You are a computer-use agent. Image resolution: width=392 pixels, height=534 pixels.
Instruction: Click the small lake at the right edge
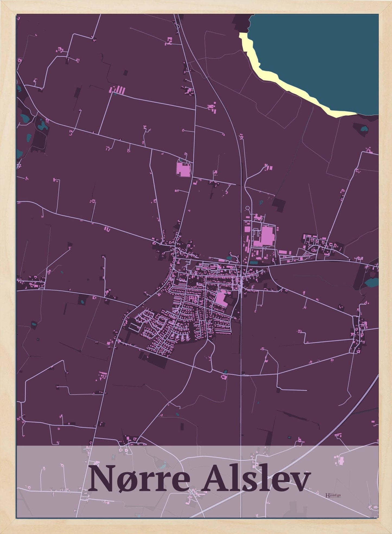tap(371, 282)
